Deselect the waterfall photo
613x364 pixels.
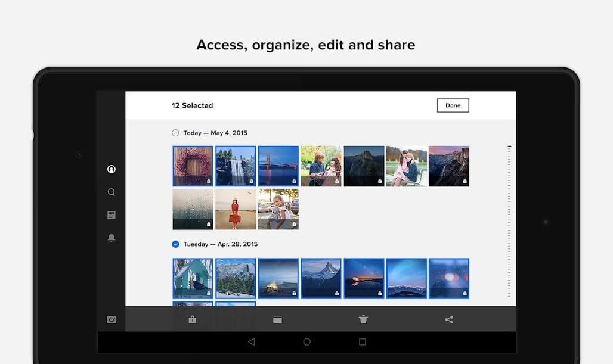click(236, 166)
